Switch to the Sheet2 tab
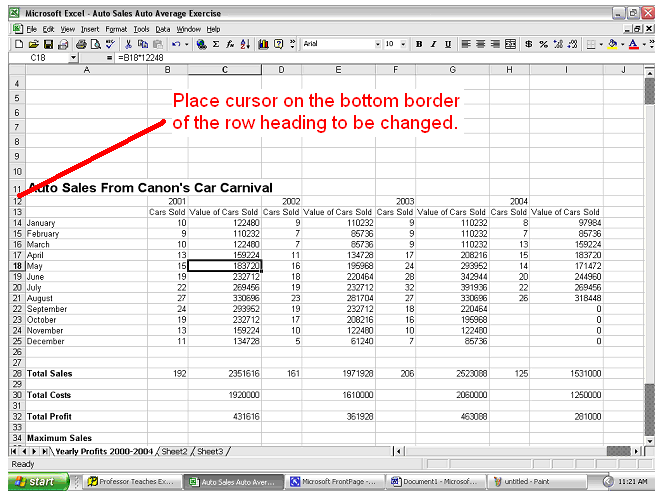The height and width of the screenshot is (495, 659). 175,452
